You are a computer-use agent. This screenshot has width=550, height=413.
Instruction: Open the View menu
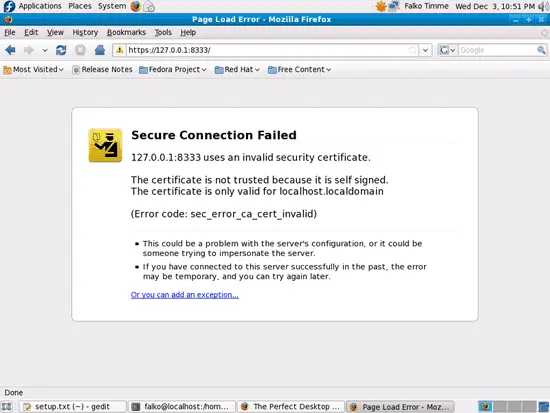(x=55, y=32)
